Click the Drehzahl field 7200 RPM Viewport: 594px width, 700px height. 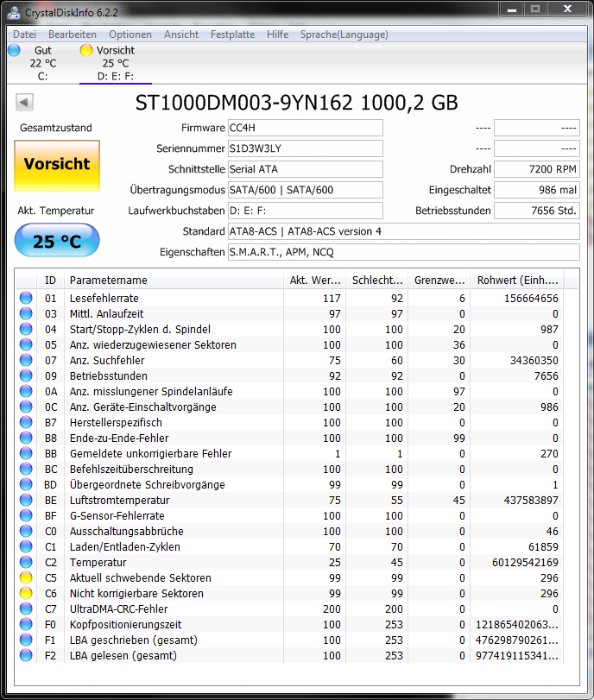pyautogui.click(x=537, y=169)
